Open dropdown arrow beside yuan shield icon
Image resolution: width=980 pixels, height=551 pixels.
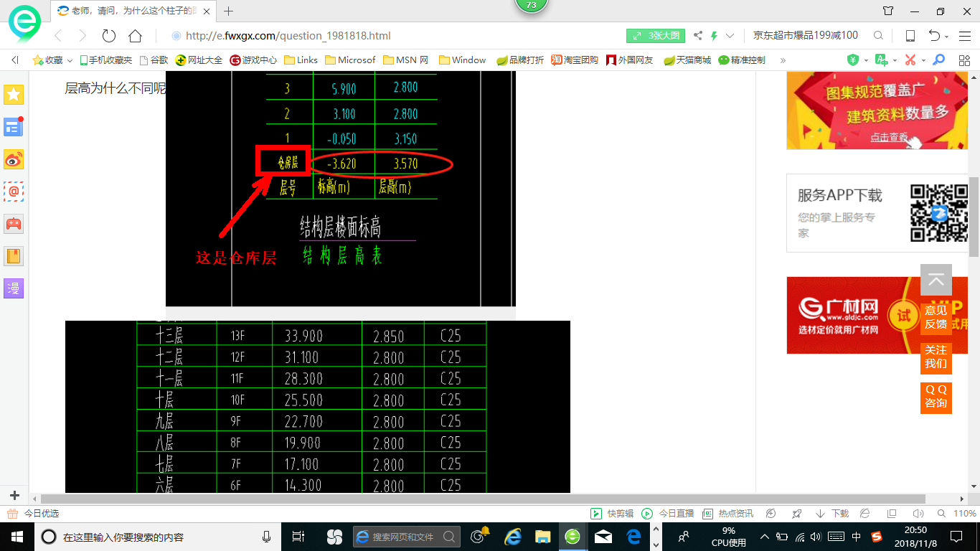tap(866, 61)
